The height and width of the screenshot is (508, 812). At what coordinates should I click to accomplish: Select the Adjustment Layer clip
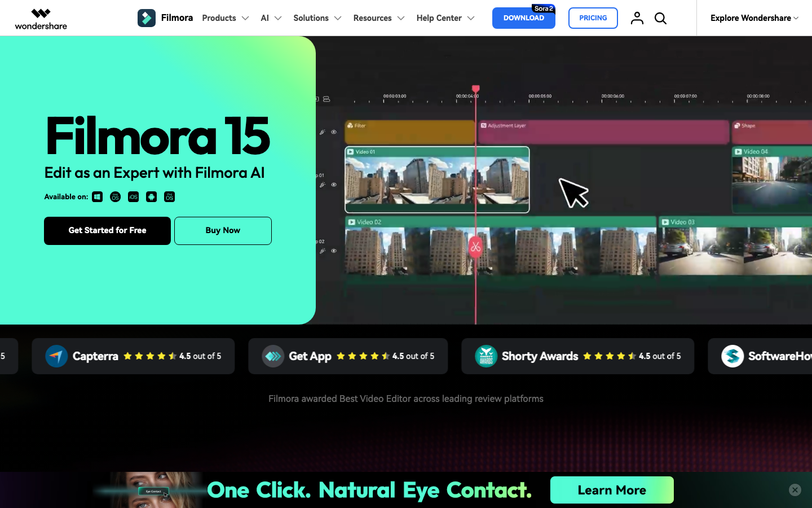click(603, 133)
